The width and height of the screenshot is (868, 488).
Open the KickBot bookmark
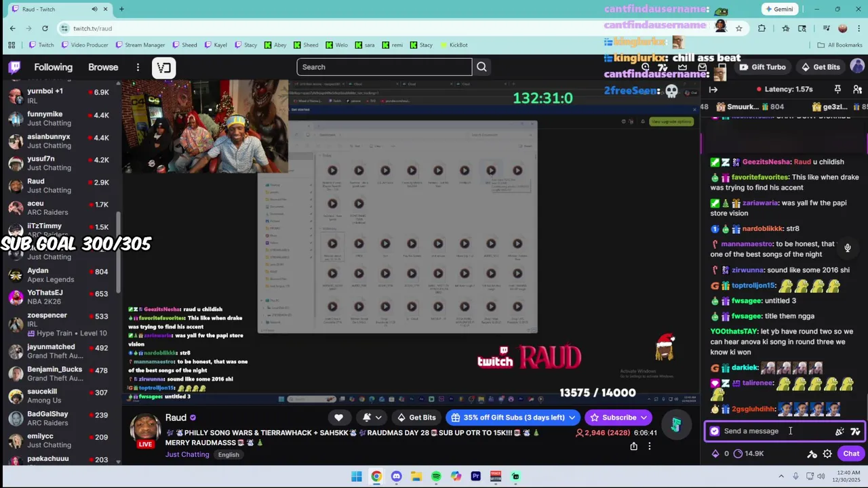pos(454,45)
